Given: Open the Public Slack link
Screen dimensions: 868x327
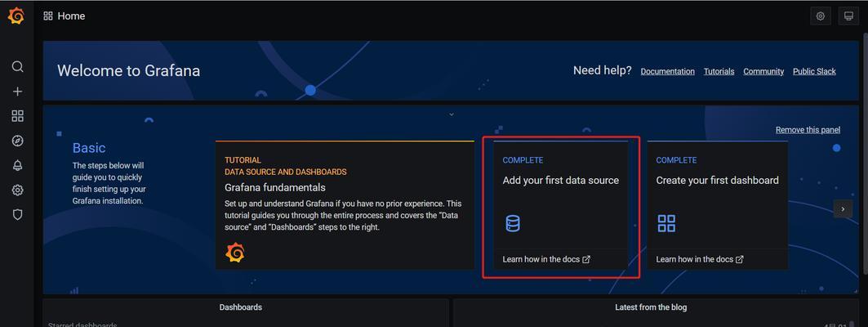Looking at the screenshot, I should [814, 71].
